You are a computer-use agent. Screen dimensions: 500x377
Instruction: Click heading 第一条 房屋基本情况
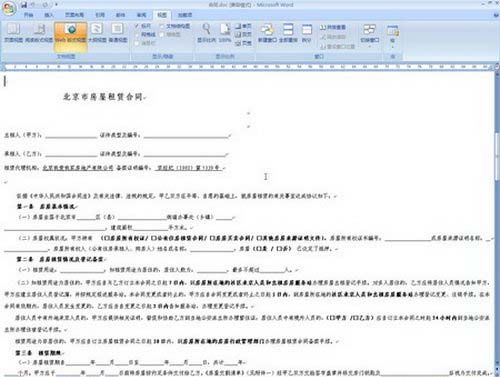point(46,207)
